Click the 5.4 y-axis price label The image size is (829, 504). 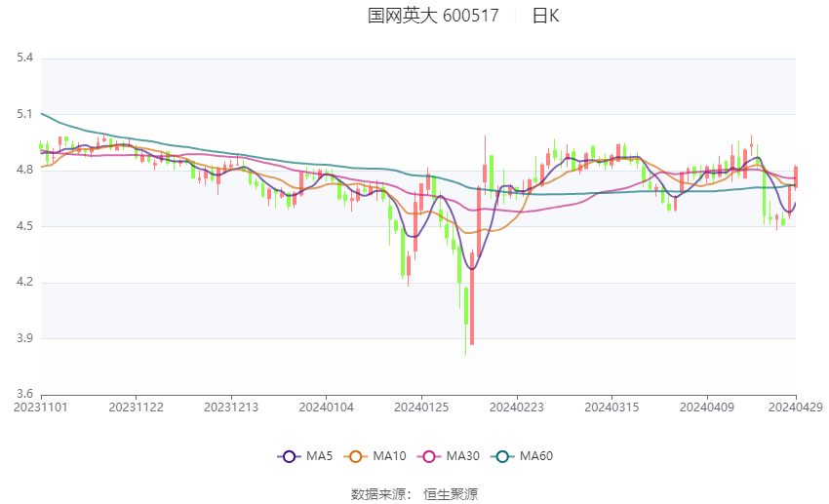pos(24,58)
